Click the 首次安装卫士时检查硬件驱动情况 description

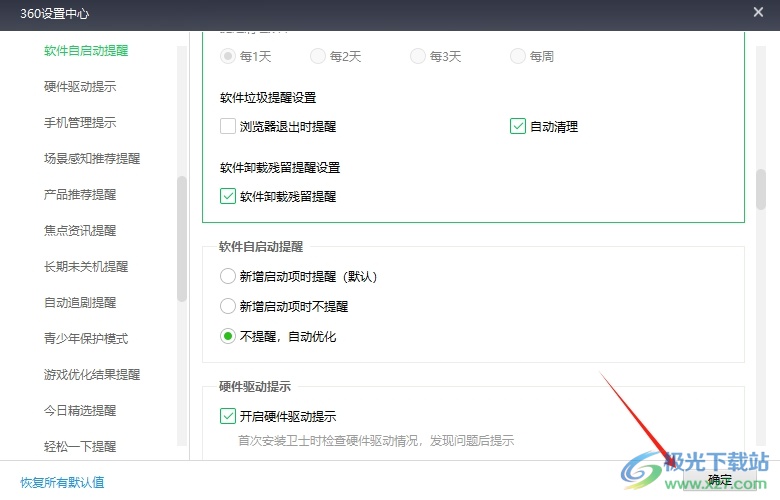376,441
